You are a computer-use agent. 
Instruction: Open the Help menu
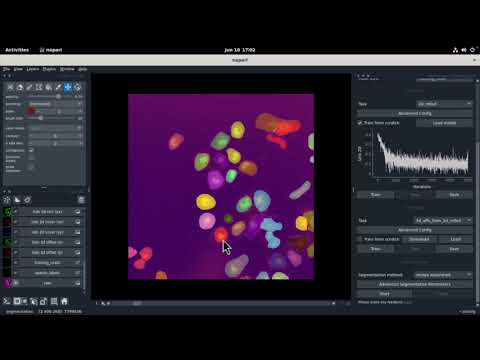click(x=83, y=69)
